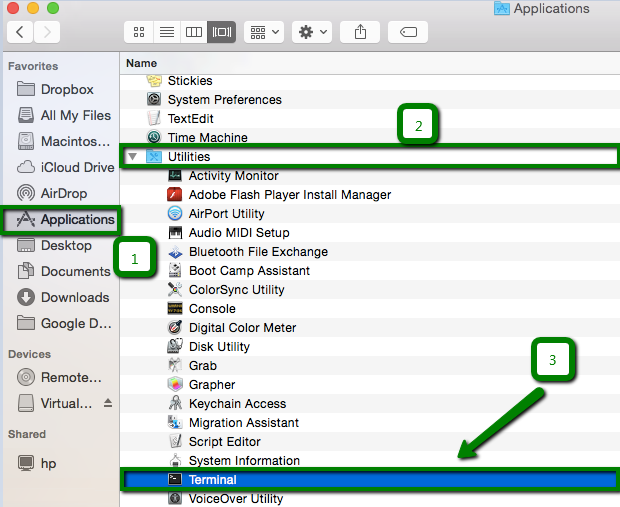Select Cover Flow view button

(x=221, y=32)
